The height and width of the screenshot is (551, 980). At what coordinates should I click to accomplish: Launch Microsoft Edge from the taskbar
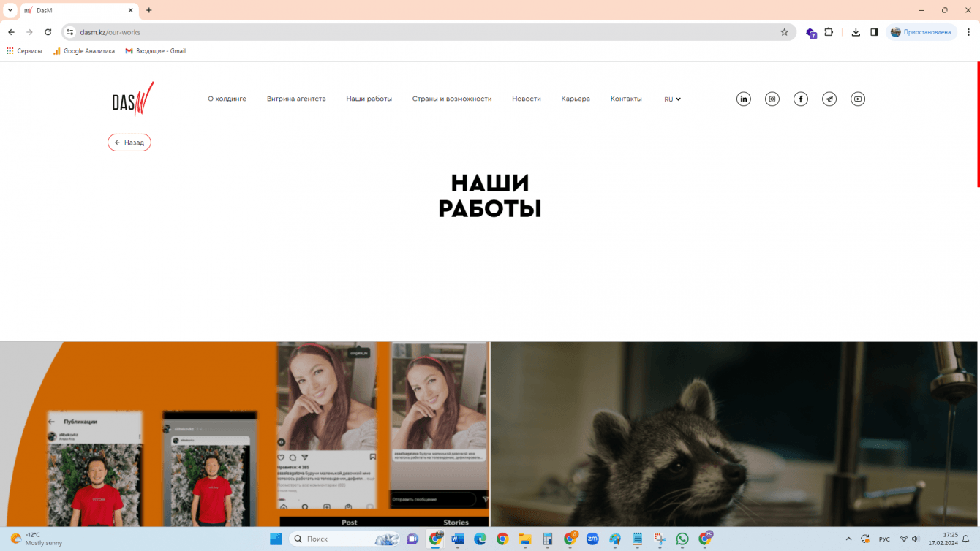(x=480, y=539)
